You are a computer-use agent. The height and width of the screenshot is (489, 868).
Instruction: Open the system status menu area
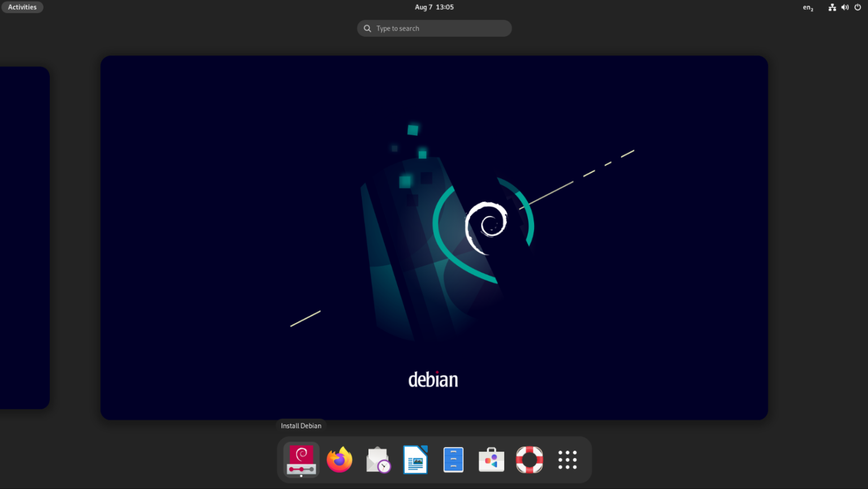(845, 7)
